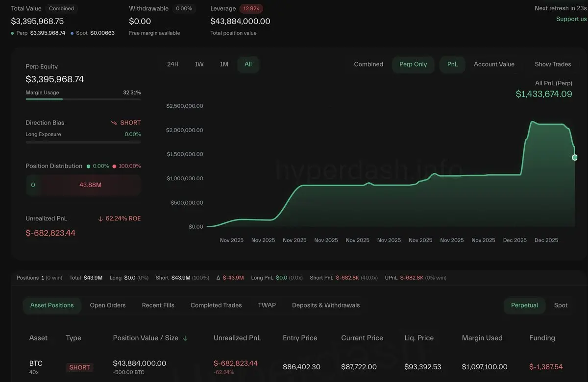Click the Margin Usage progress bar
This screenshot has width=588, height=382.
coord(83,99)
